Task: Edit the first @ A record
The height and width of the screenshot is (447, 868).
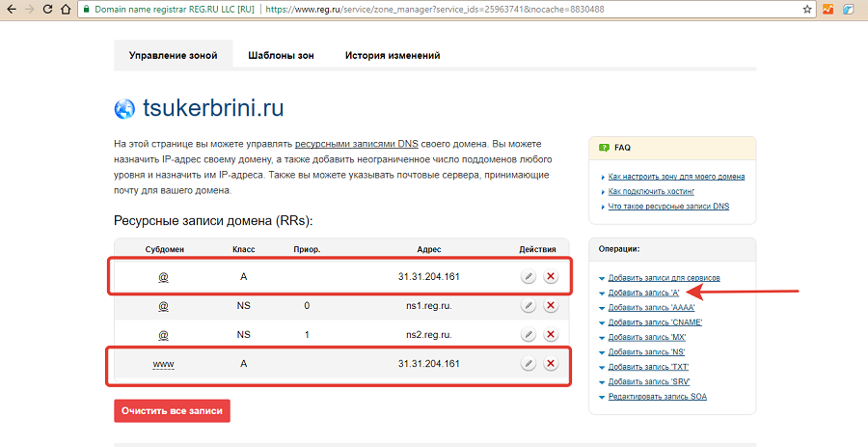Action: pos(529,276)
